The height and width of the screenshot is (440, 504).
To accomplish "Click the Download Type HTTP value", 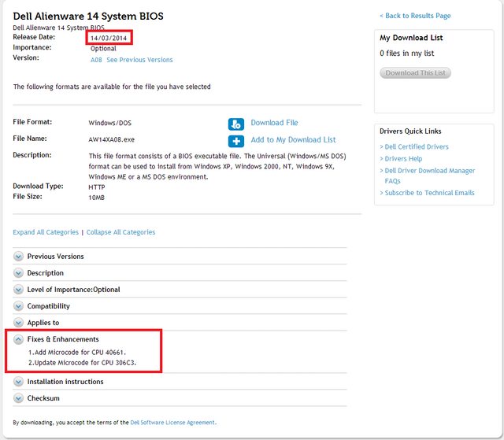I will pyautogui.click(x=97, y=187).
